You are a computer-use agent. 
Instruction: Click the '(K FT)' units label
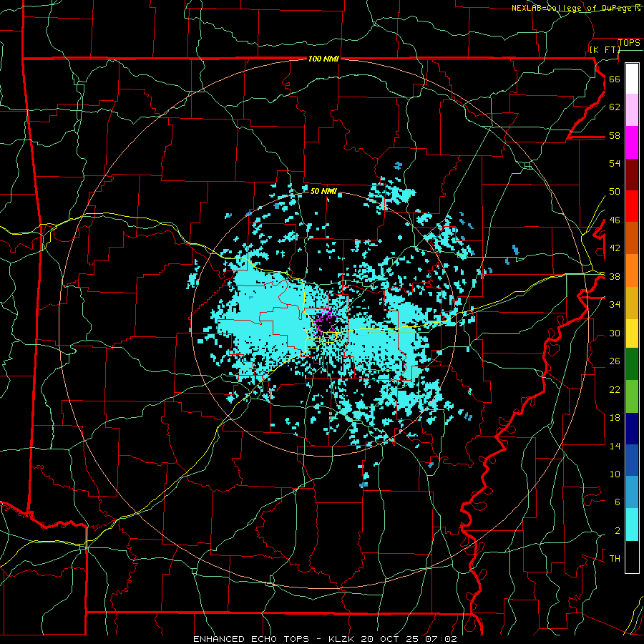(605, 49)
